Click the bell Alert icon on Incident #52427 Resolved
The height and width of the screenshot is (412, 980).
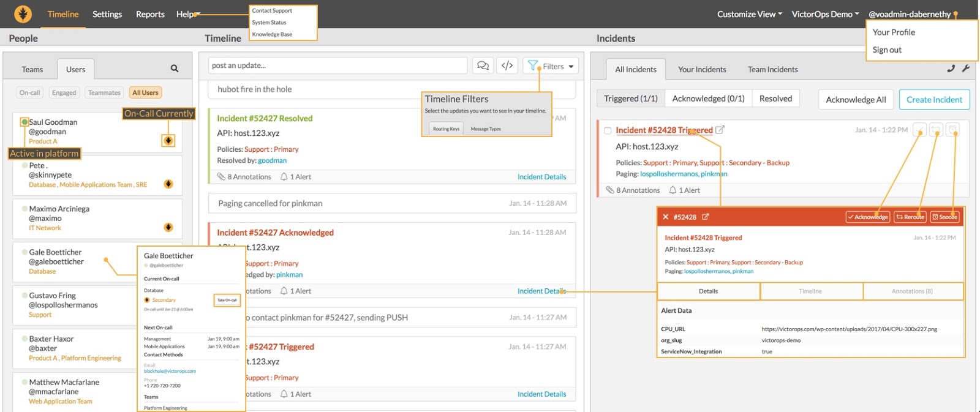pyautogui.click(x=284, y=176)
